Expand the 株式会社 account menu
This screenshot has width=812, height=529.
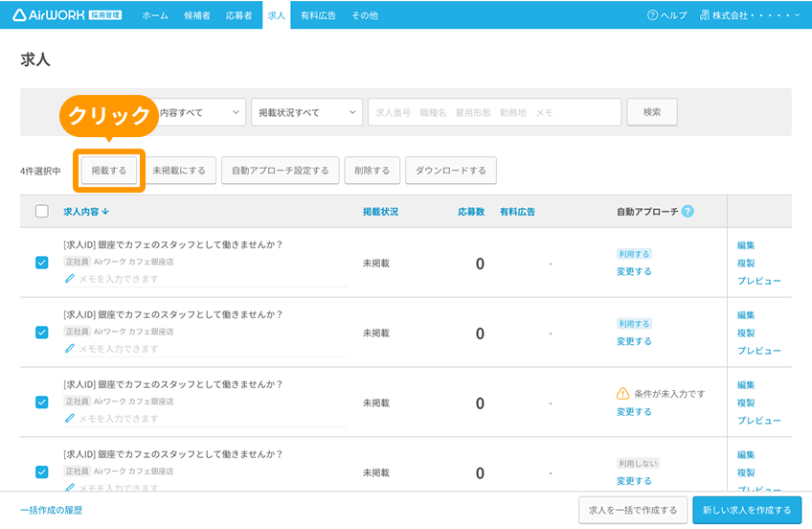click(x=750, y=15)
